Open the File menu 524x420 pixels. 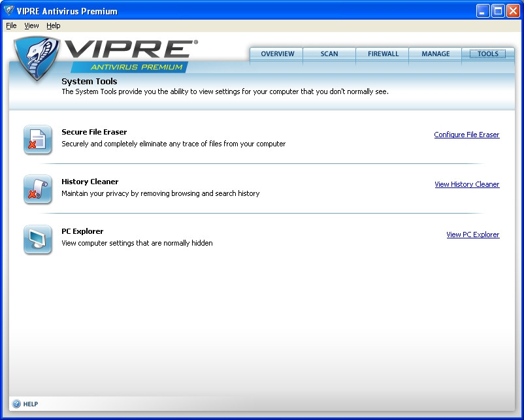click(11, 25)
